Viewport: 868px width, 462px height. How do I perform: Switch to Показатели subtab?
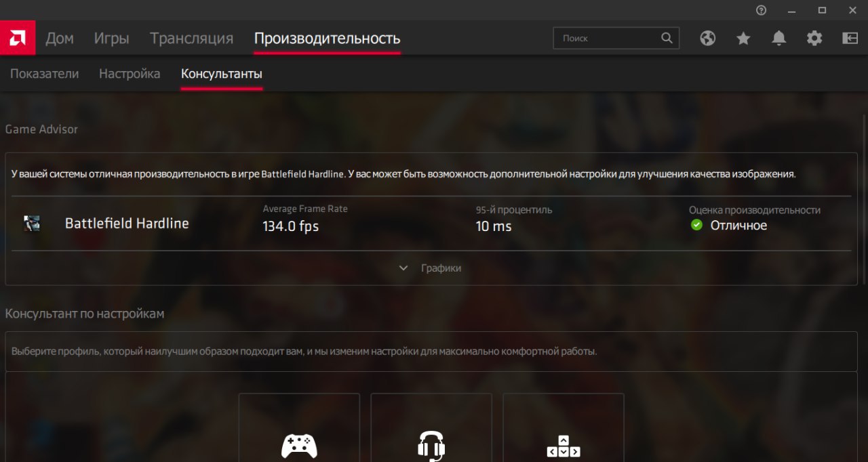pos(45,74)
